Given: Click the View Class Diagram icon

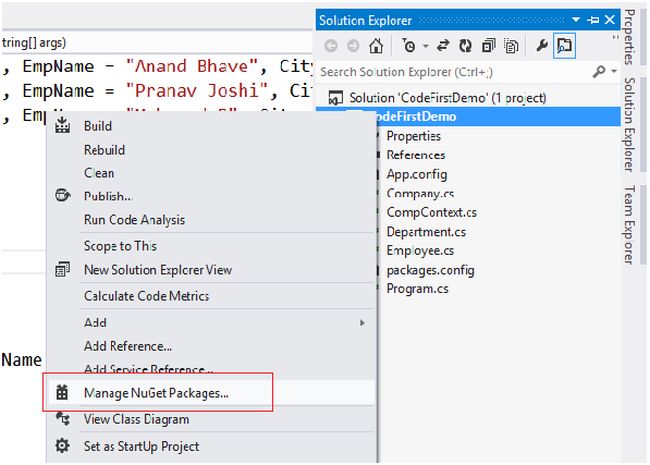Looking at the screenshot, I should (63, 419).
